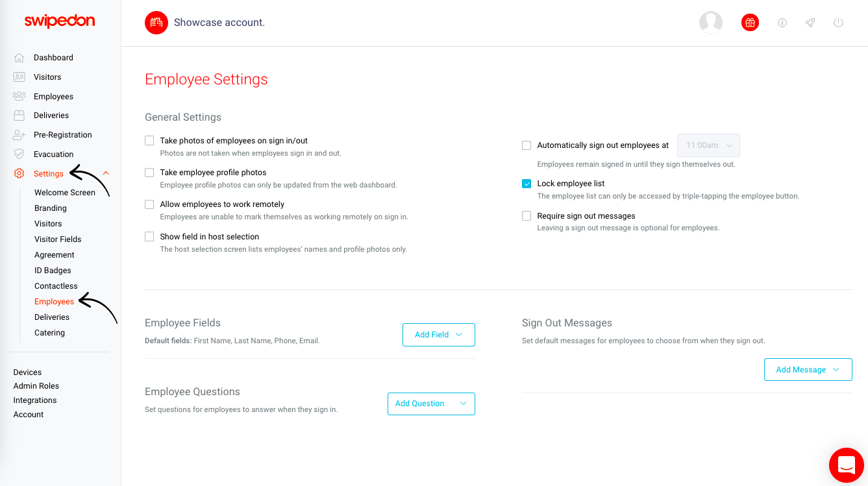The height and width of the screenshot is (486, 868).
Task: Open the Integrations link in sidebar
Action: 35,400
